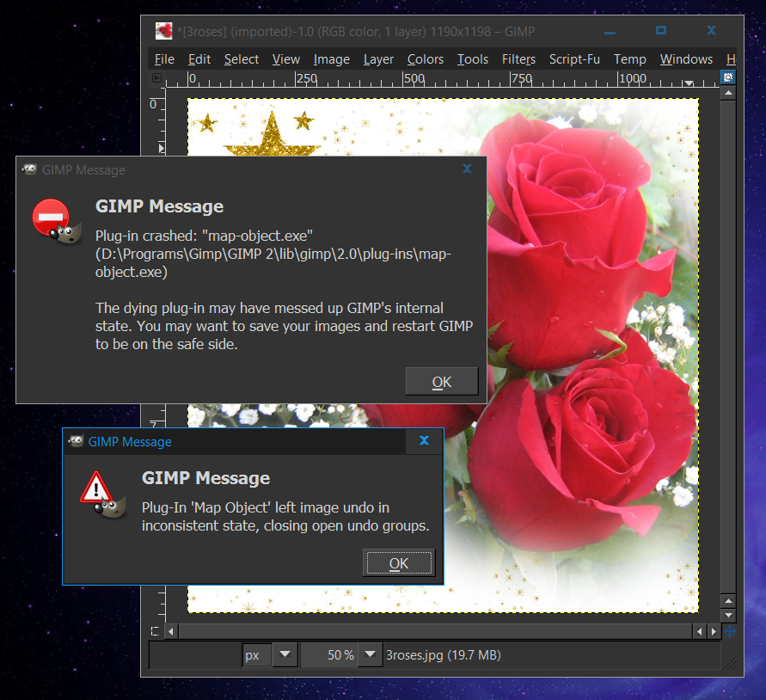The width and height of the screenshot is (766, 700).
Task: Click the GIMP rose icon in title bar
Action: click(163, 31)
